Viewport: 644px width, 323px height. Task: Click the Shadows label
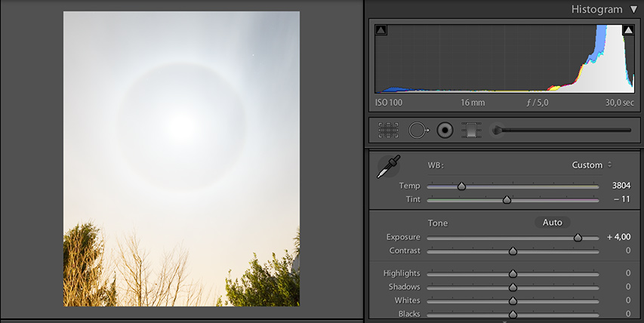pos(404,287)
